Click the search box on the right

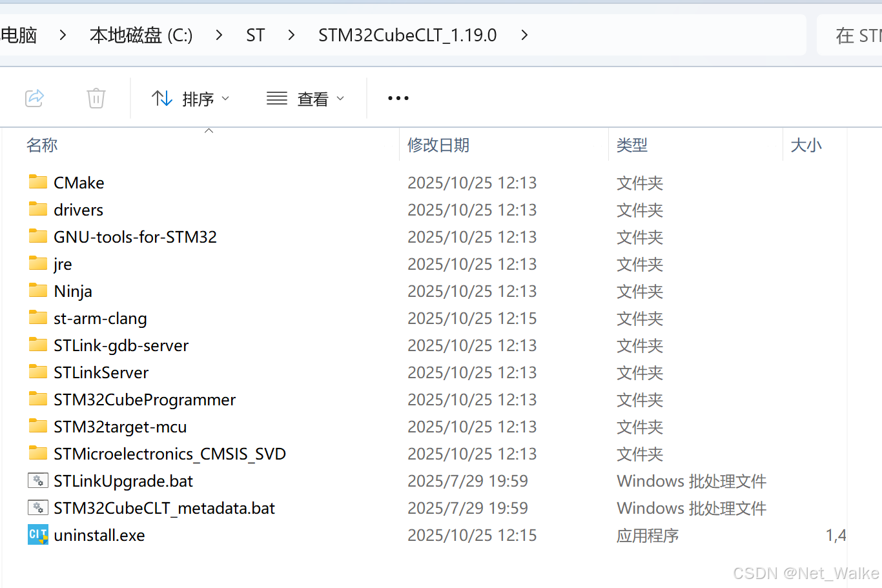(850, 35)
